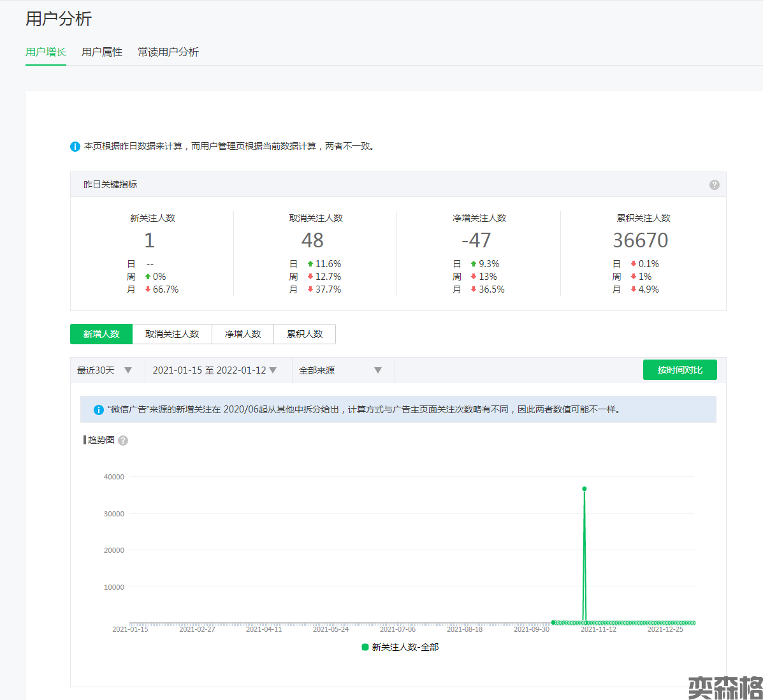The width and height of the screenshot is (763, 700).
Task: Switch chart to 累积人数
Action: 305,334
